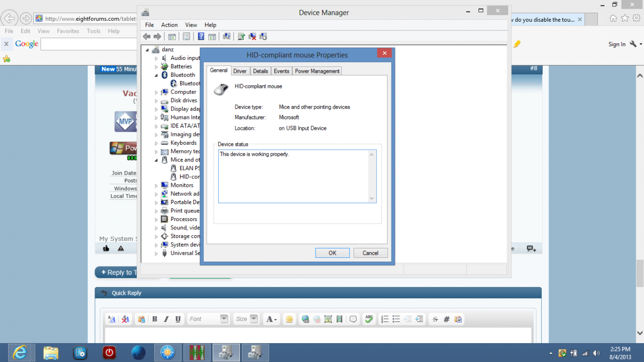Click the Forward arrow in Device Manager toolbar

tap(157, 37)
